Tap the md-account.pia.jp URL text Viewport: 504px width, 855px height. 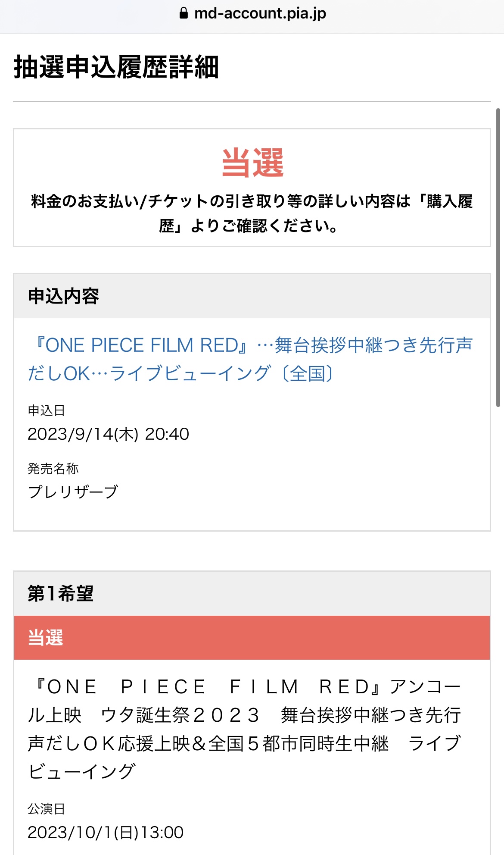pos(260,13)
